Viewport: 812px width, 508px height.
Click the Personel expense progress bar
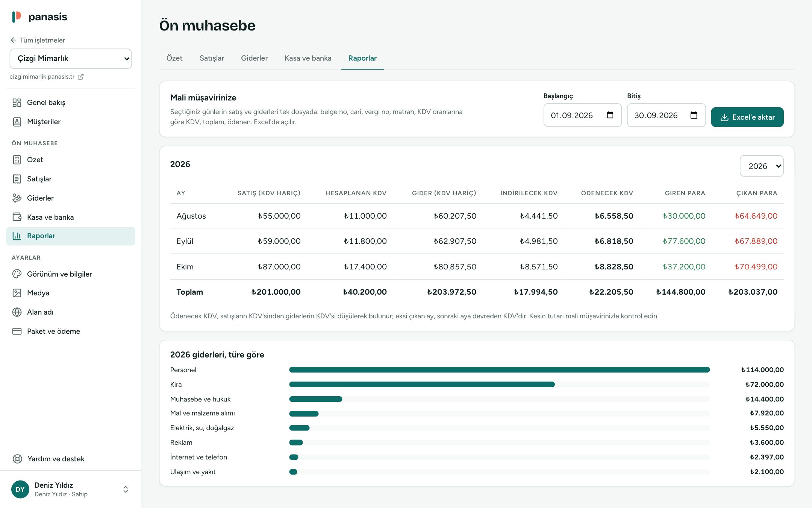499,370
